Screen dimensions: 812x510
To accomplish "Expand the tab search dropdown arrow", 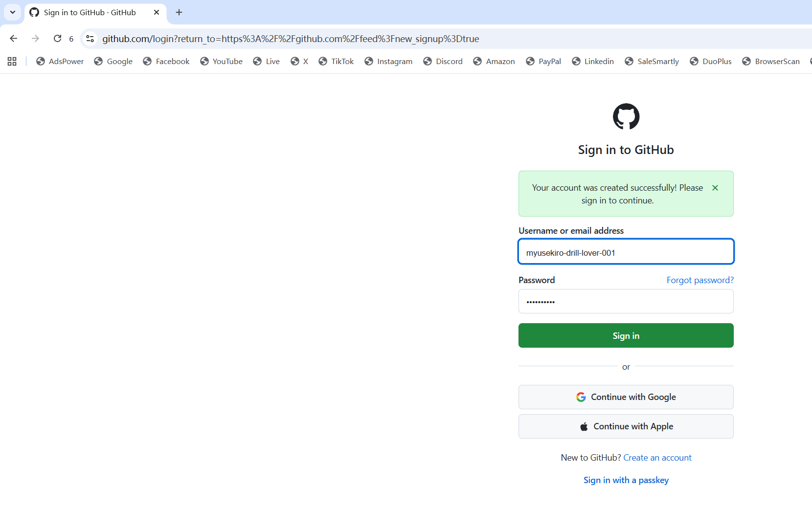I will pos(13,12).
